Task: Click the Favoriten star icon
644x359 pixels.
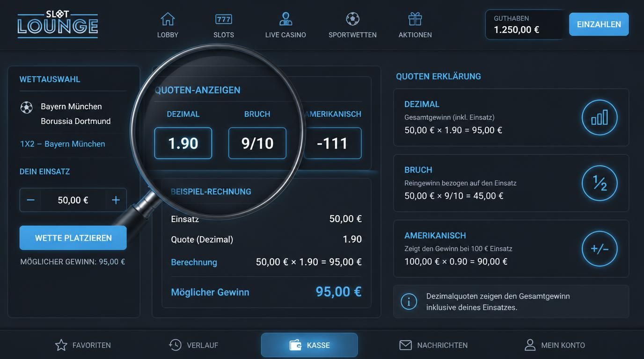Action: 61,345
